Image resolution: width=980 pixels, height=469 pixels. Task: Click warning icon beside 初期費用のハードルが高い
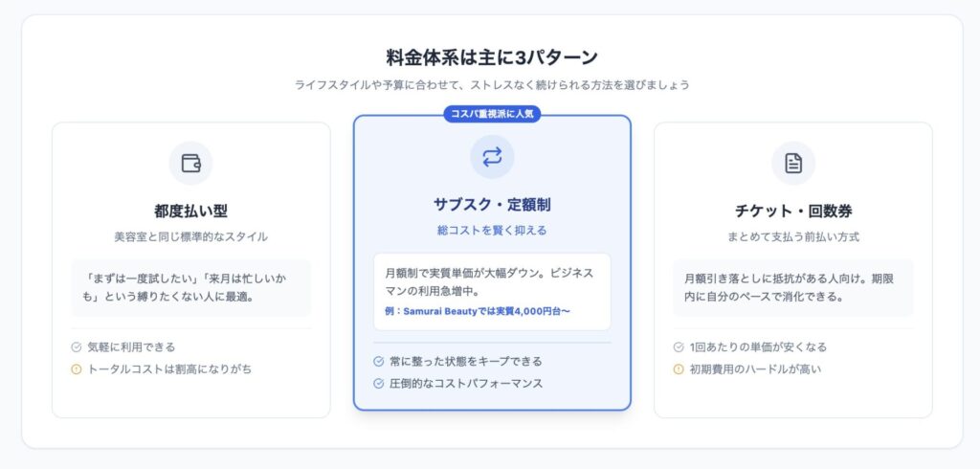coord(679,368)
